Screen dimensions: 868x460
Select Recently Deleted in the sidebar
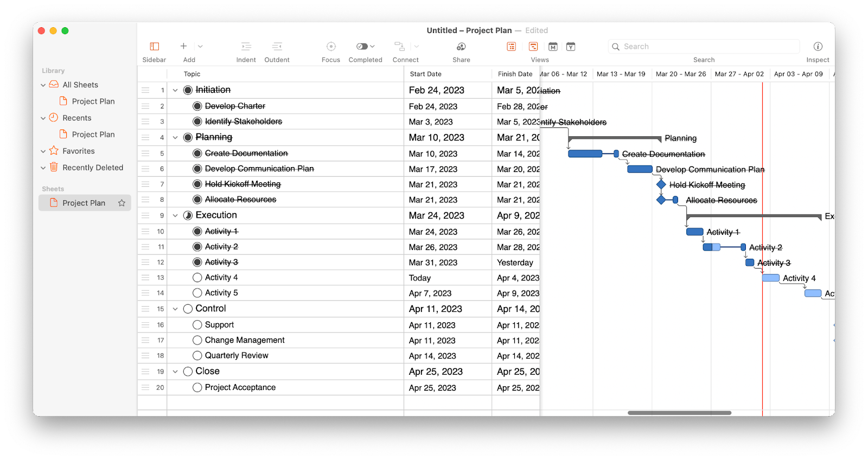[93, 168]
